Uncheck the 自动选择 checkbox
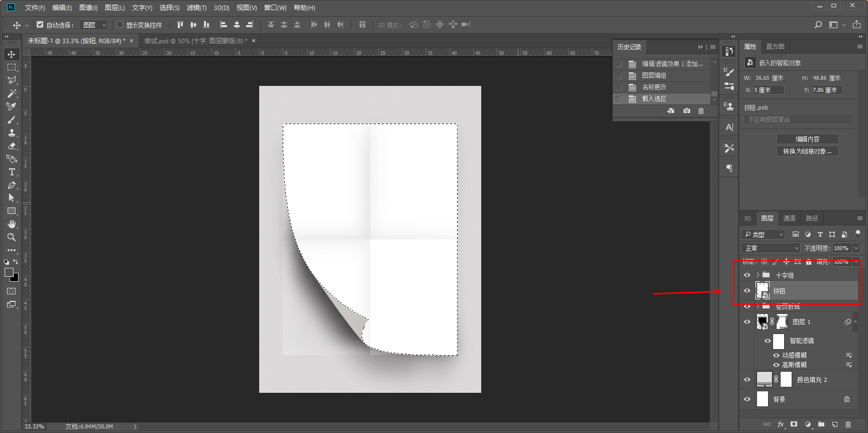Image resolution: width=868 pixels, height=433 pixels. point(40,25)
